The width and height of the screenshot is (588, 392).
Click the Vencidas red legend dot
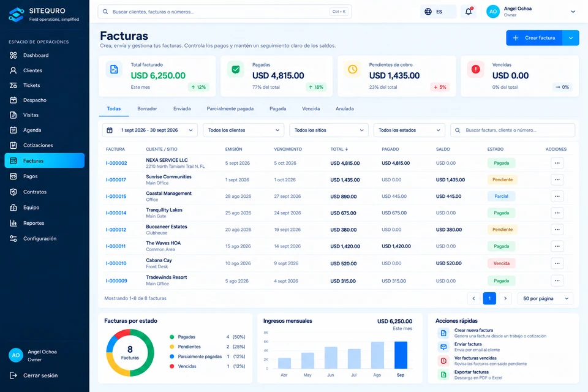(171, 366)
